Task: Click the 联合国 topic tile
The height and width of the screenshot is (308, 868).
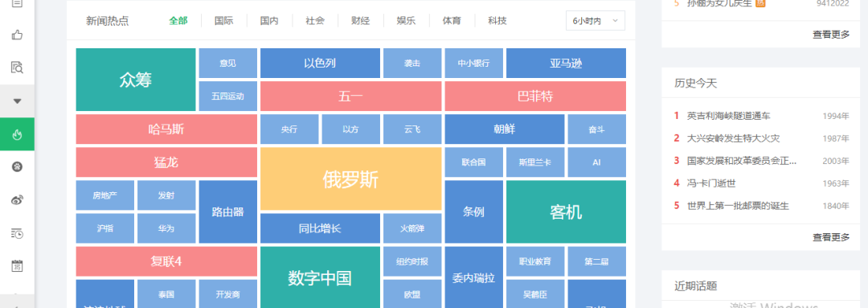Action: 474,162
